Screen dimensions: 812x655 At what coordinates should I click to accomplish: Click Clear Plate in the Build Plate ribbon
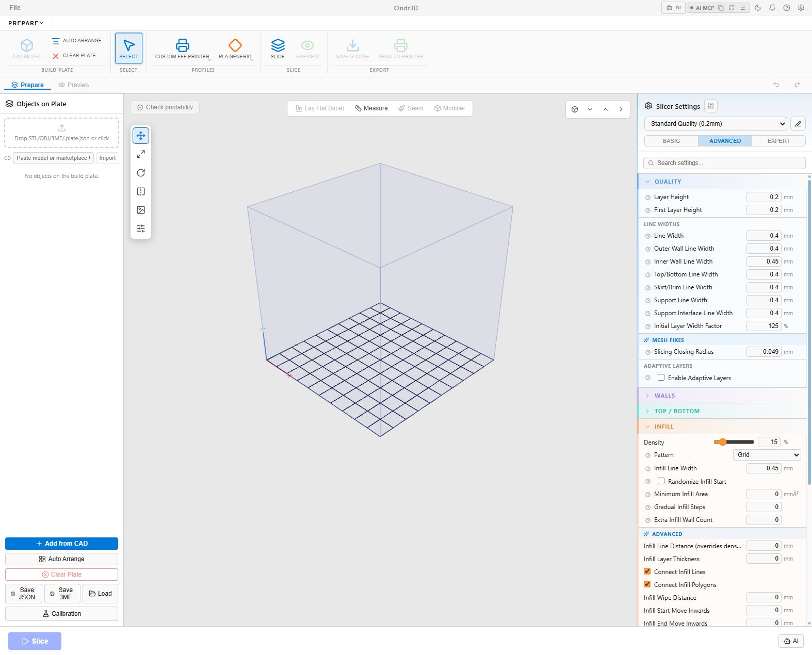(x=74, y=56)
